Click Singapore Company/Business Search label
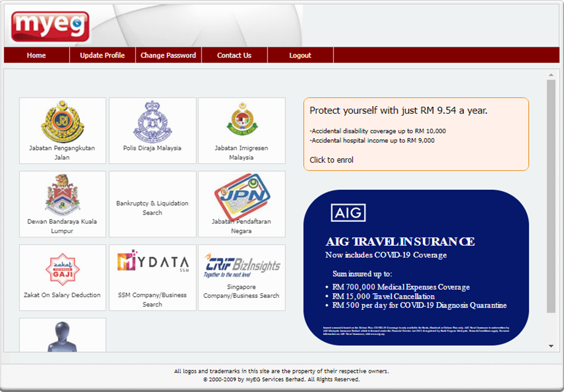Screen dimensions: 564x392 (x=242, y=291)
